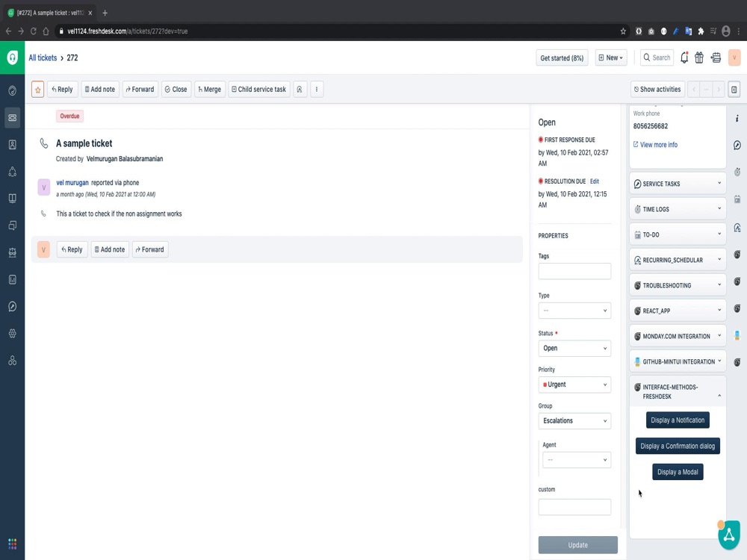Expand the TIME LOGS section

tap(678, 209)
